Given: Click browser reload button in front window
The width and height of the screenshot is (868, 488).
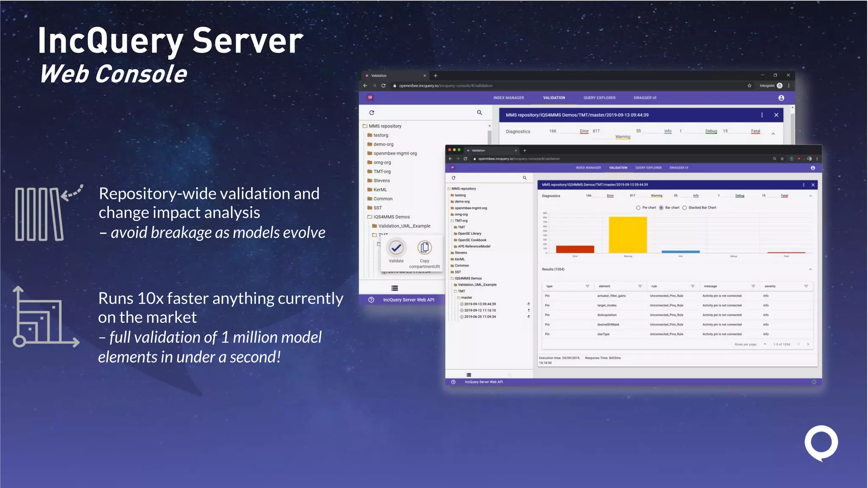Looking at the screenshot, I should (x=465, y=159).
